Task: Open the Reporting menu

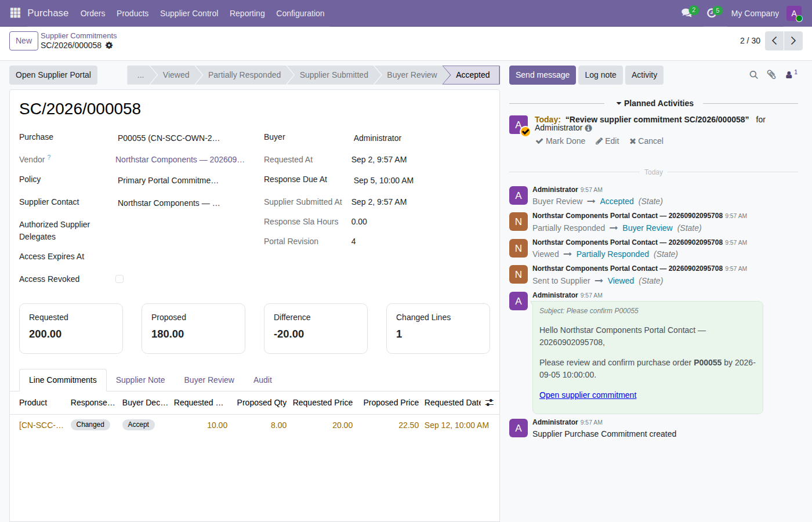Action: 247,13
